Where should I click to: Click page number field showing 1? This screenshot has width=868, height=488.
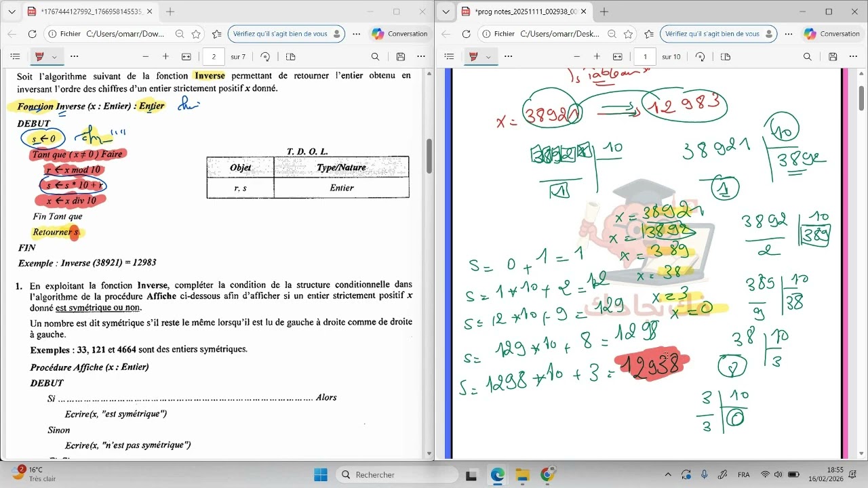coord(645,57)
